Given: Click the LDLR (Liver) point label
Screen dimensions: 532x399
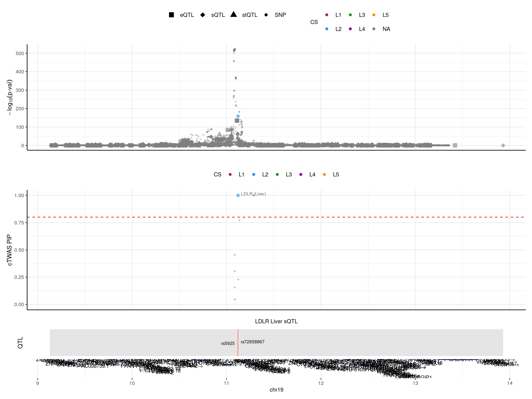Looking at the screenshot, I should click(x=253, y=194).
